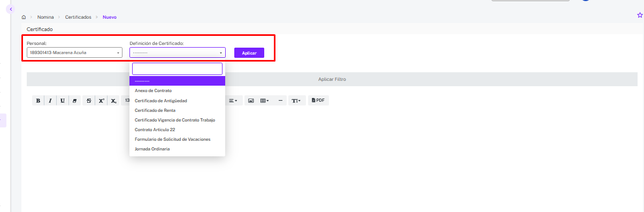Open the insert table dropdown

264,100
